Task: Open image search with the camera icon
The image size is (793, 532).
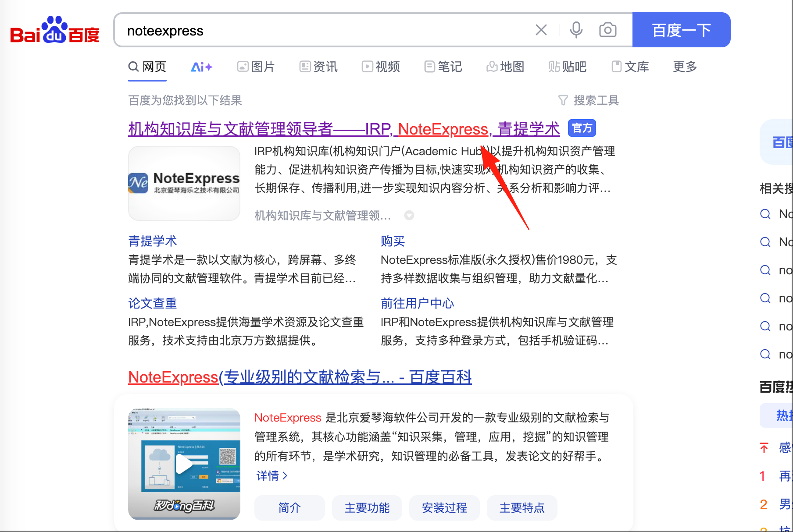Action: click(607, 30)
